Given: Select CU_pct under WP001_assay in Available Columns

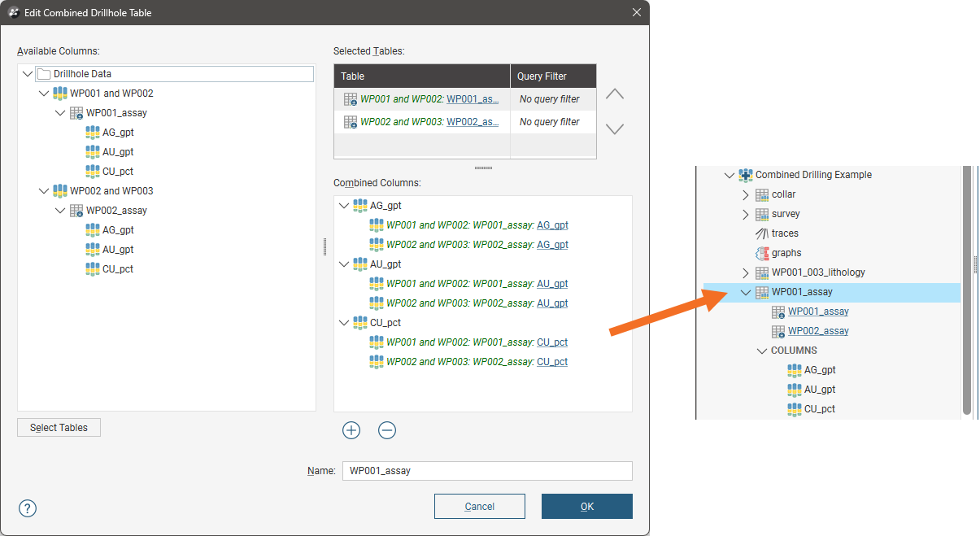Looking at the screenshot, I should 118,172.
